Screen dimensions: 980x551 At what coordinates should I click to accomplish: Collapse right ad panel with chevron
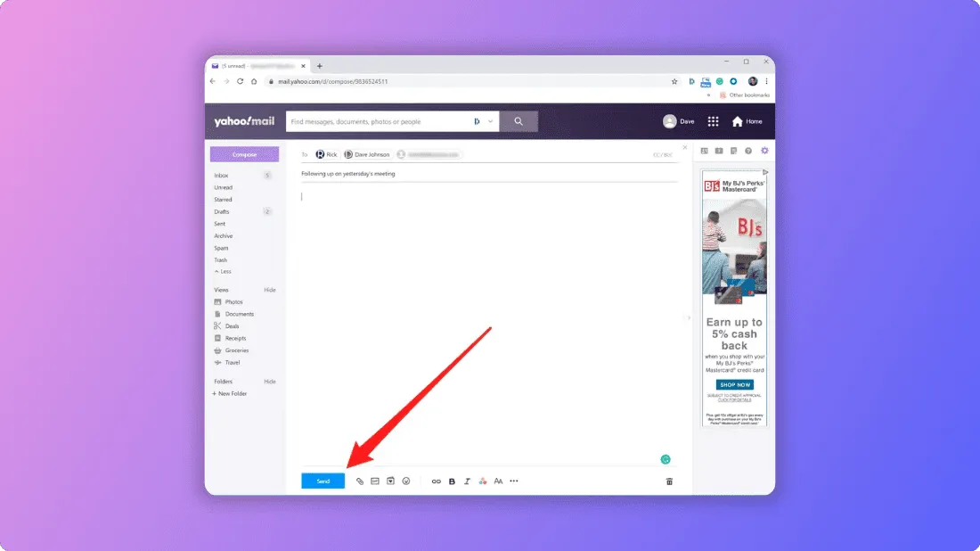point(690,317)
